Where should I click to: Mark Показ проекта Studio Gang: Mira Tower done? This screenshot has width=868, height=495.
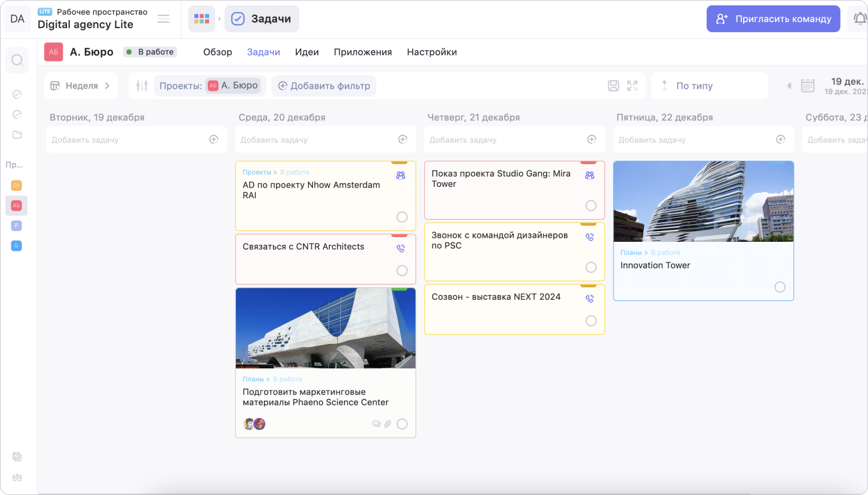[x=591, y=205]
